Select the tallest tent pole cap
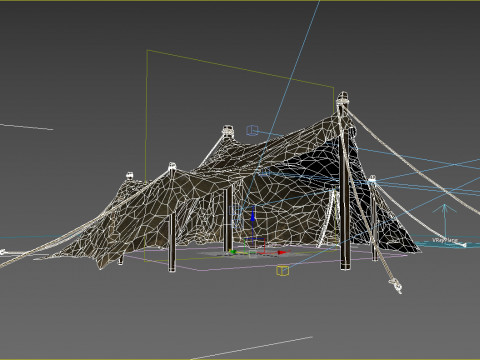 pos(343,99)
